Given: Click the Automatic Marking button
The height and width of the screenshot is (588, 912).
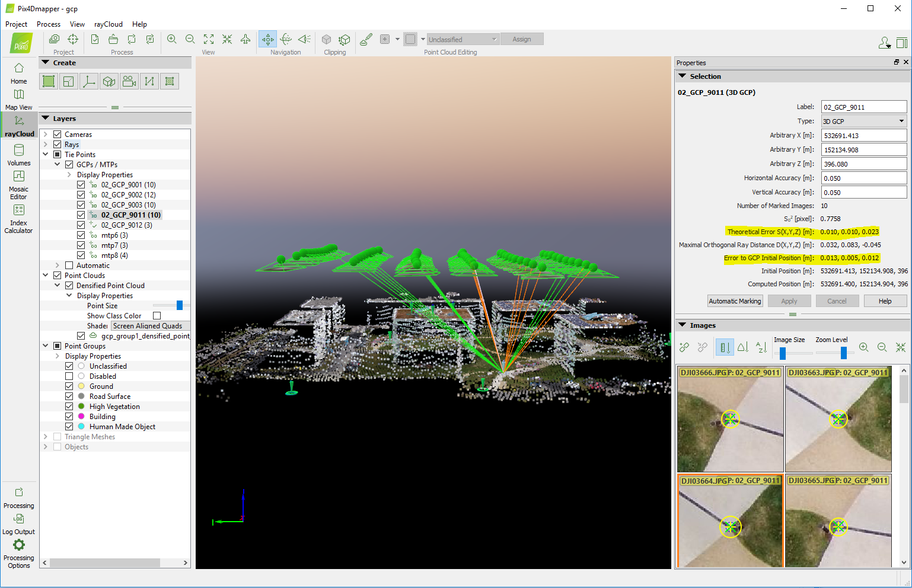Looking at the screenshot, I should [735, 301].
